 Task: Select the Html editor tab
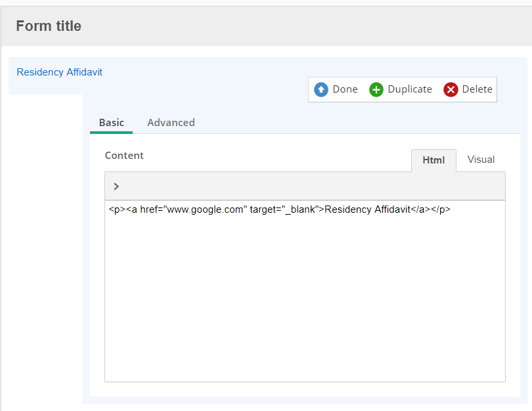[x=433, y=160]
